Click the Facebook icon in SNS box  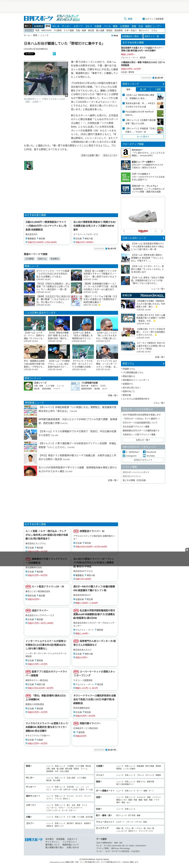pos(144,452)
